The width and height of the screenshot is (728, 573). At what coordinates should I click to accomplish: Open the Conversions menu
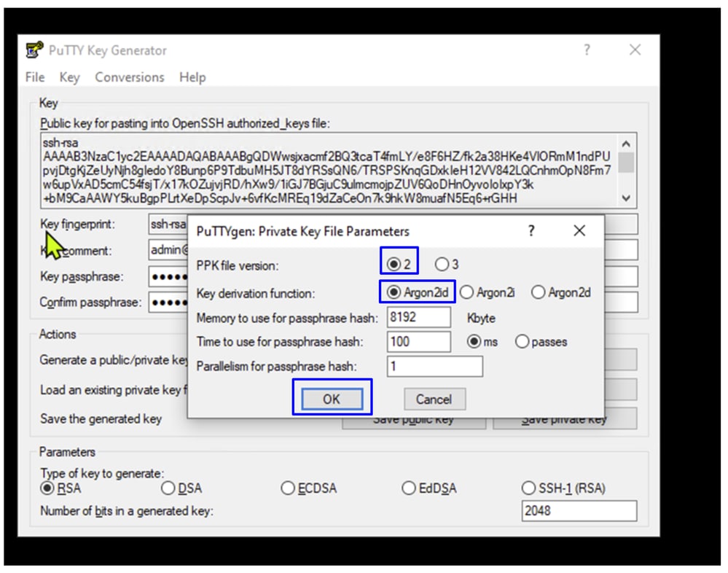(x=130, y=77)
